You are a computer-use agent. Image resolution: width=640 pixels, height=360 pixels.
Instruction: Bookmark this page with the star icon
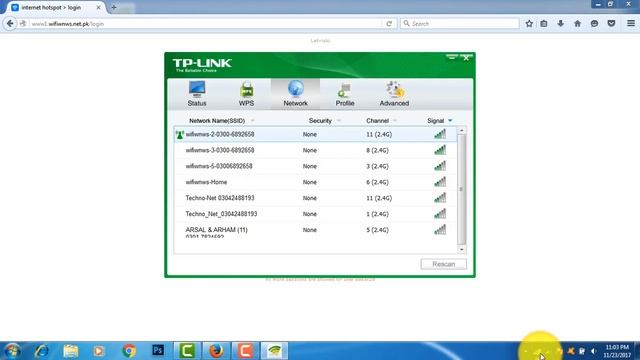(529, 24)
